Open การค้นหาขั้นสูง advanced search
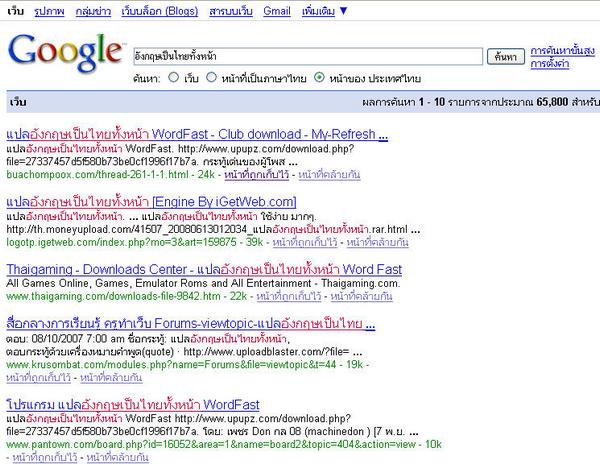The image size is (600, 473). point(562,51)
